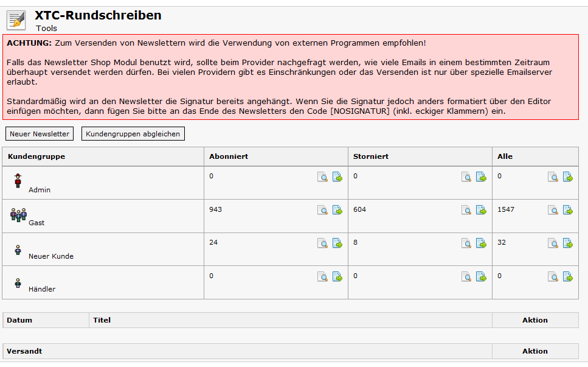Preview cancelled Händler recipients
This screenshot has width=588, height=367.
[x=466, y=276]
